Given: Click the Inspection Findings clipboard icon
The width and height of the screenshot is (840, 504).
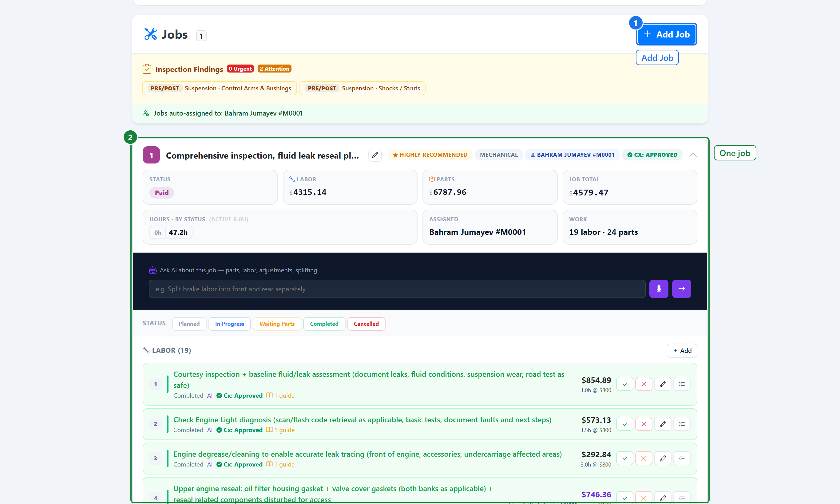Looking at the screenshot, I should [x=146, y=69].
